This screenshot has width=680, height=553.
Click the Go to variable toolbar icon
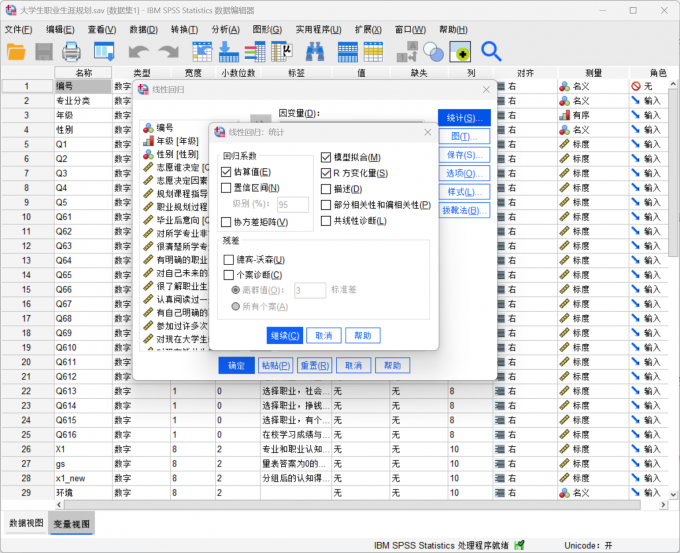229,52
